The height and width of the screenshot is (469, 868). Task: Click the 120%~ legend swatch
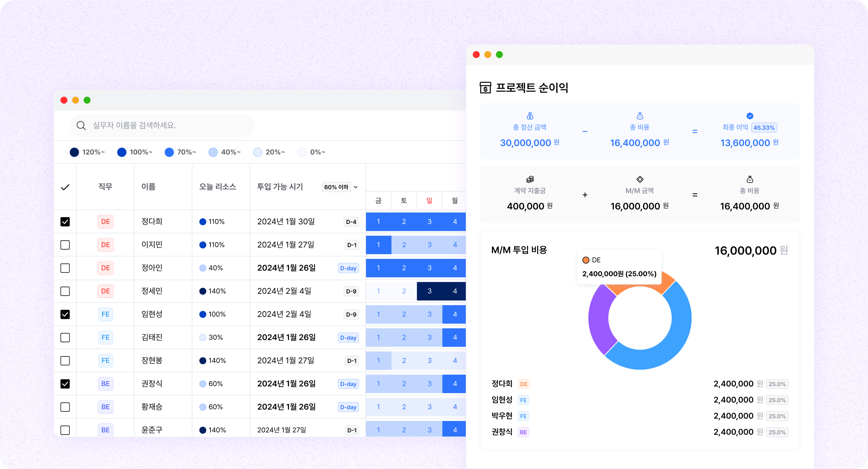(74, 152)
